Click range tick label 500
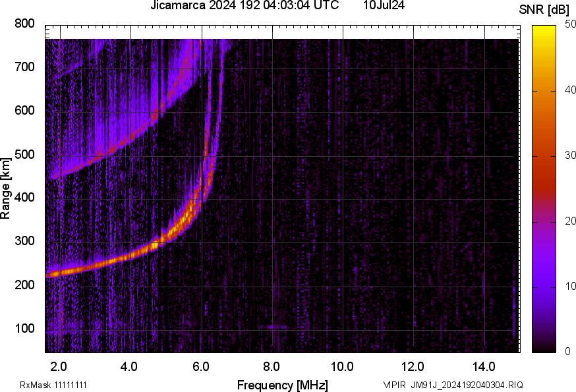The height and width of the screenshot is (392, 576). [24, 154]
